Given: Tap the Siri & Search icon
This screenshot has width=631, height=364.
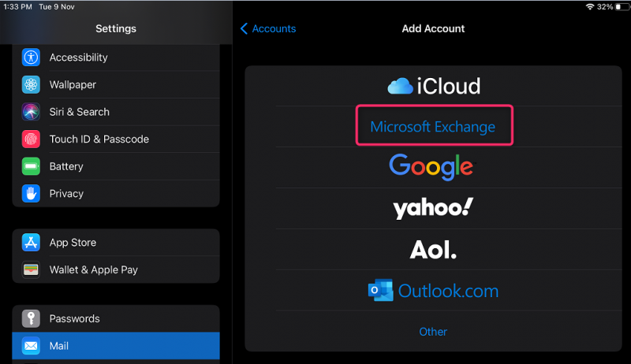Looking at the screenshot, I should click(31, 112).
